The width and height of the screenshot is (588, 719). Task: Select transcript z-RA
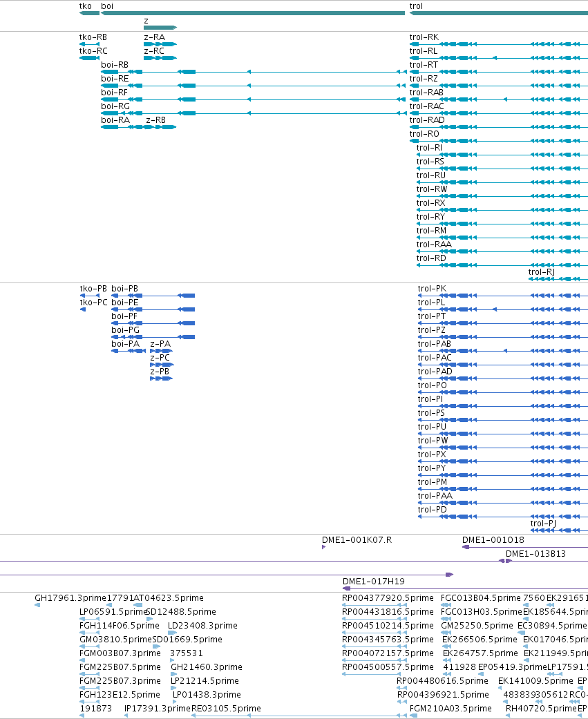pos(154,37)
